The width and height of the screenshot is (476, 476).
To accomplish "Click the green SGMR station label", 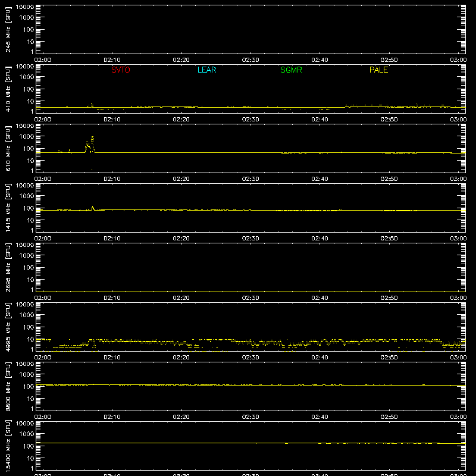I will [x=291, y=70].
